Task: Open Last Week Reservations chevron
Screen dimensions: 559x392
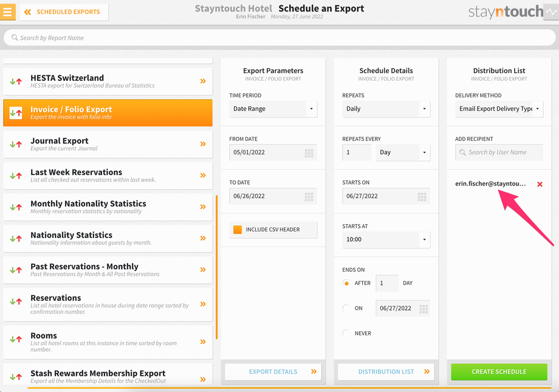Action: click(x=203, y=175)
